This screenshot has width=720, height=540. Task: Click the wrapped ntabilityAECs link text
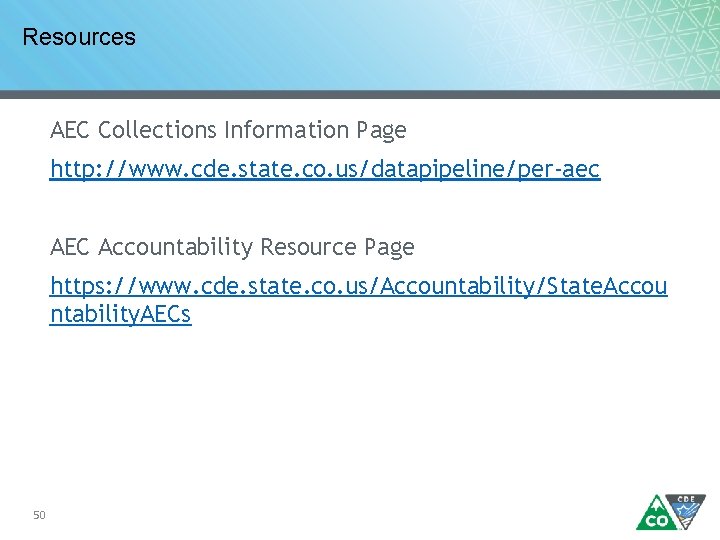click(120, 315)
